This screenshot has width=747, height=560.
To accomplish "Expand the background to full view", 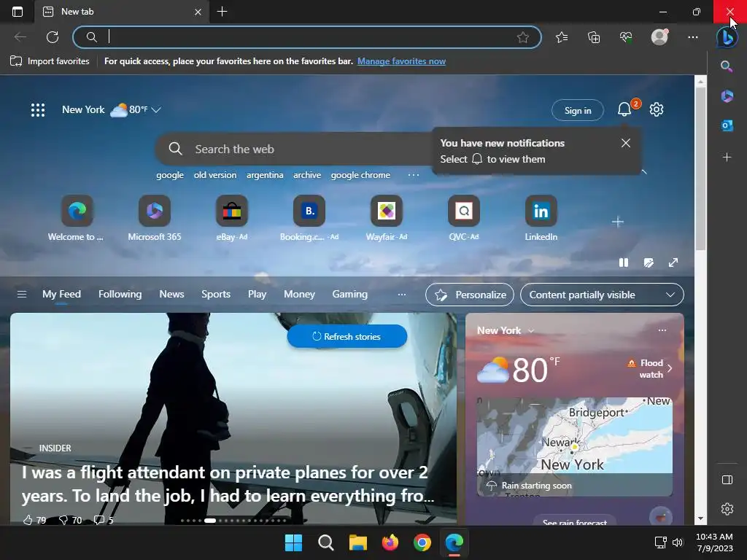I will tap(673, 262).
